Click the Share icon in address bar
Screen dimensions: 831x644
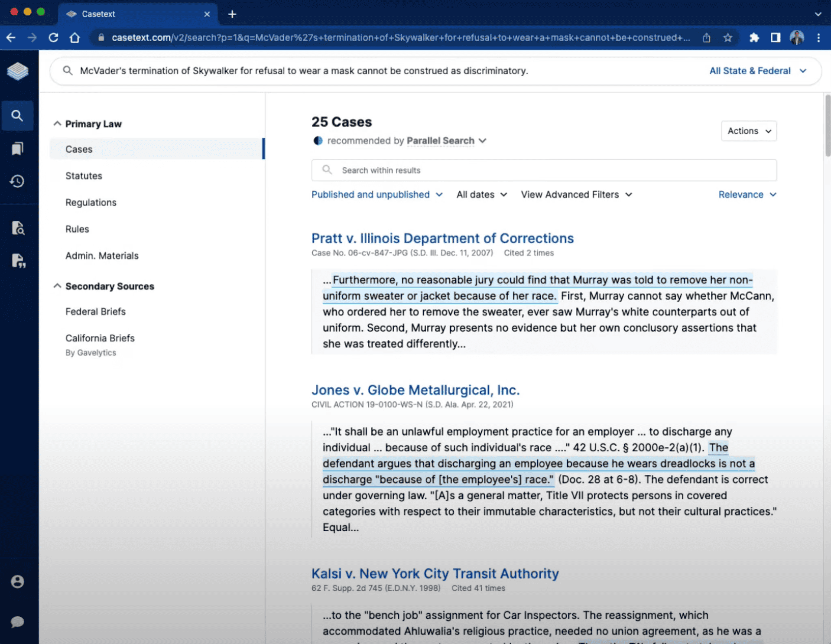tap(706, 38)
